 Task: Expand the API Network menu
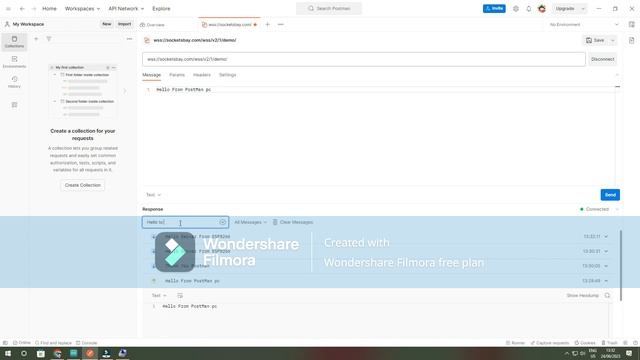[126, 9]
